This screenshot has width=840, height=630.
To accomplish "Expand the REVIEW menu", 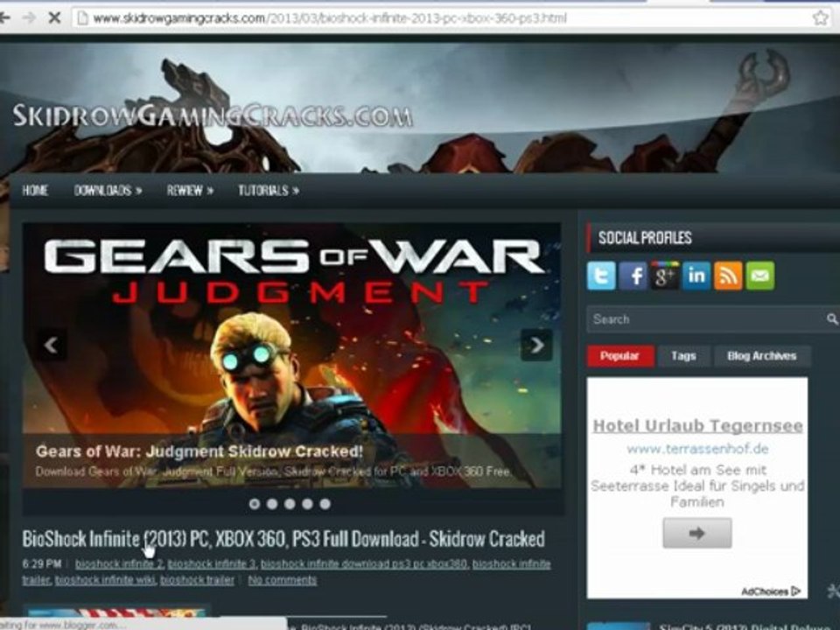I will click(x=190, y=190).
